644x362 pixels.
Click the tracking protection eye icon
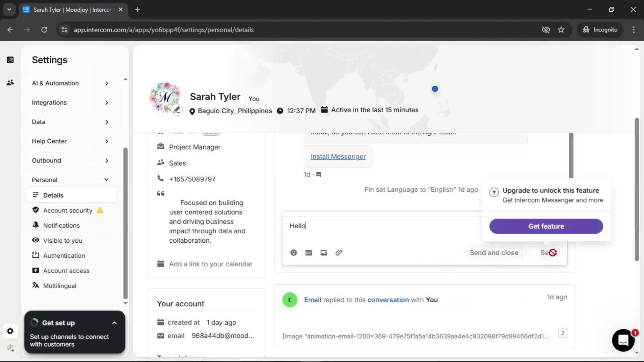(x=546, y=30)
